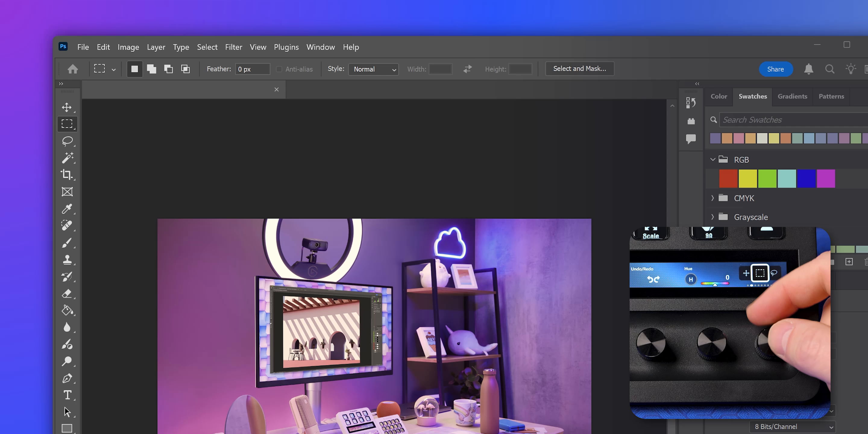Select the Horizontal Type tool
The image size is (868, 434).
(68, 395)
